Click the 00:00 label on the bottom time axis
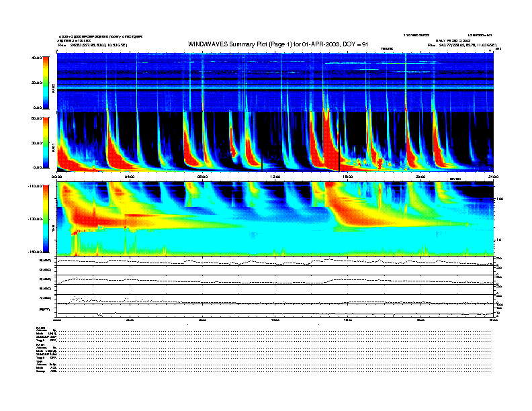The width and height of the screenshot is (532, 411). (57, 320)
